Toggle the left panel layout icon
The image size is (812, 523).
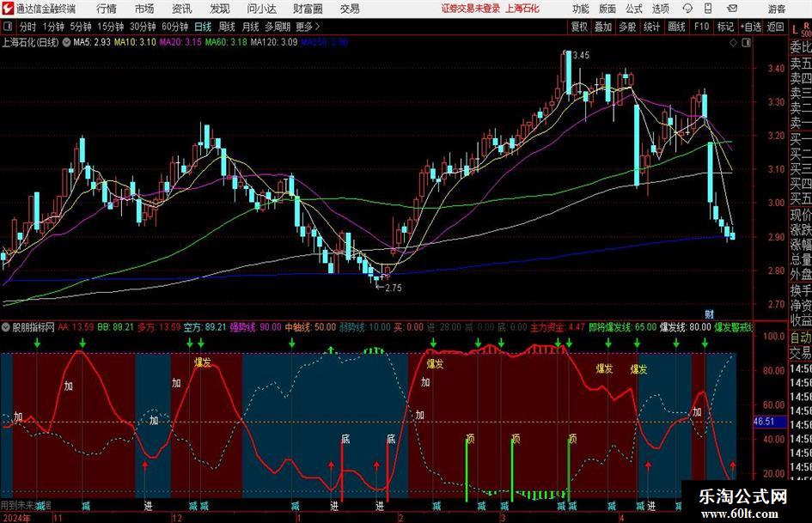(7, 27)
